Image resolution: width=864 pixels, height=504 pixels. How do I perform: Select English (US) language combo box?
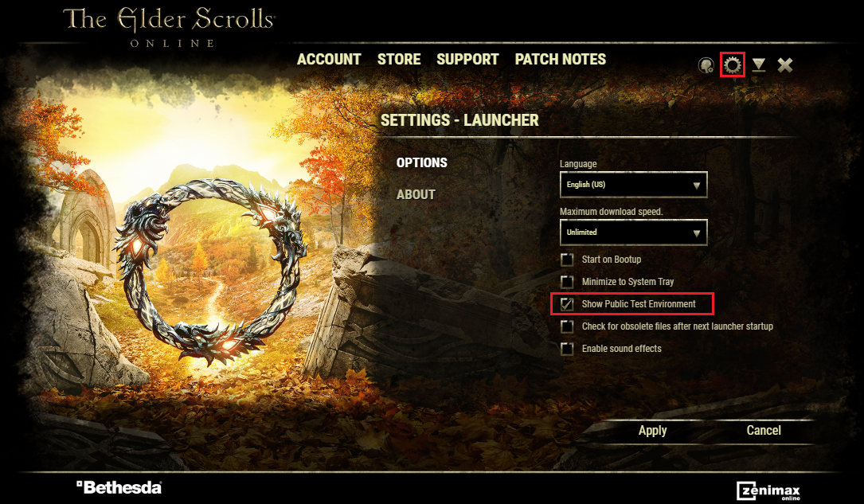[x=634, y=185]
